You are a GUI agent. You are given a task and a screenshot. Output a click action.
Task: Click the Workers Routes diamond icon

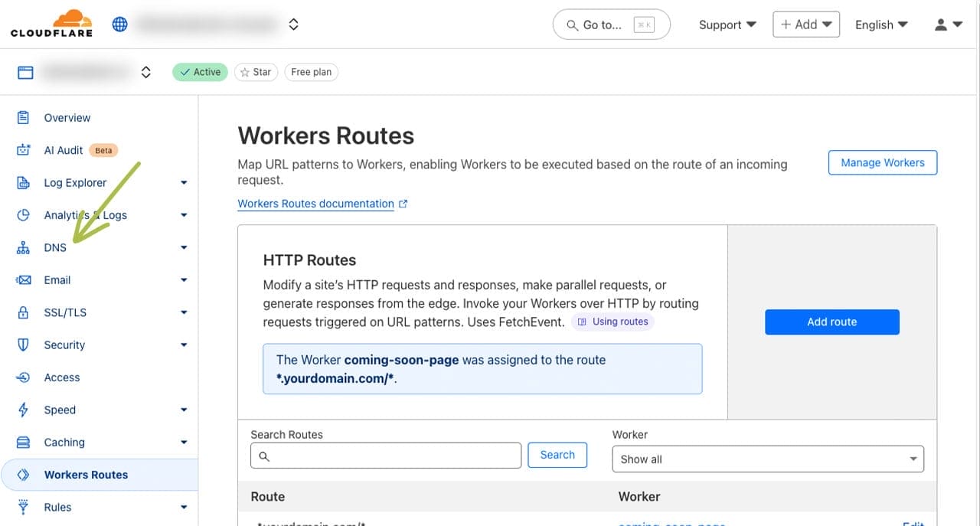pos(23,475)
